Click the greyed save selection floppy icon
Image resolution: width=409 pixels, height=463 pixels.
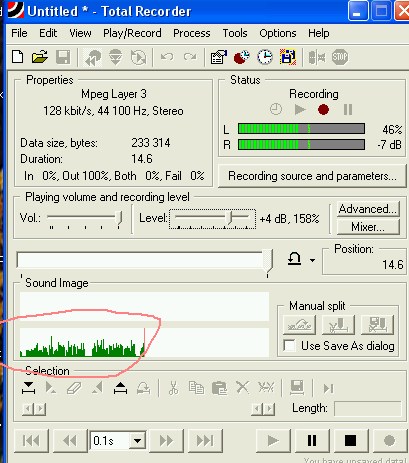[x=297, y=388]
